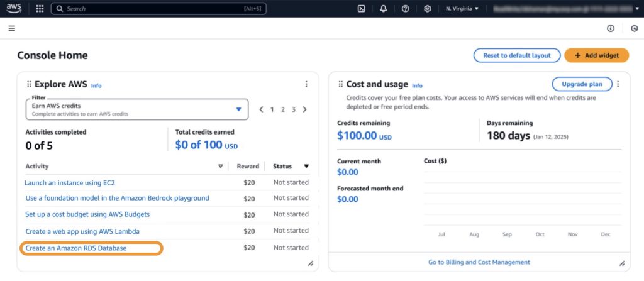Click the Upgrade plan button

pos(582,84)
